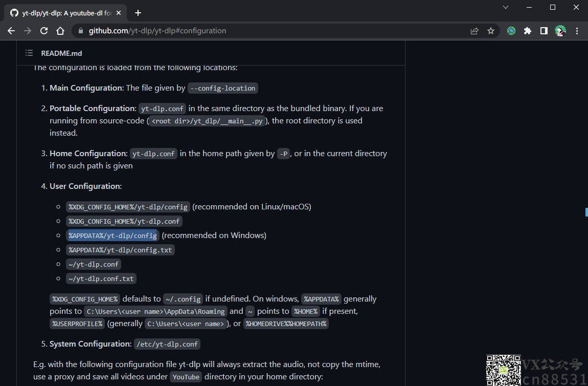Click the README.md file title
Screen dimensions: 588x386
(61, 53)
